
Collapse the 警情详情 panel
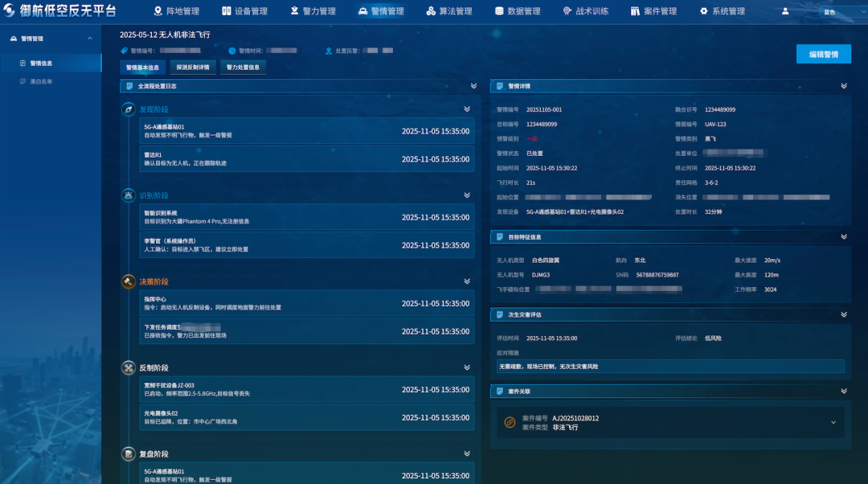[x=844, y=86]
